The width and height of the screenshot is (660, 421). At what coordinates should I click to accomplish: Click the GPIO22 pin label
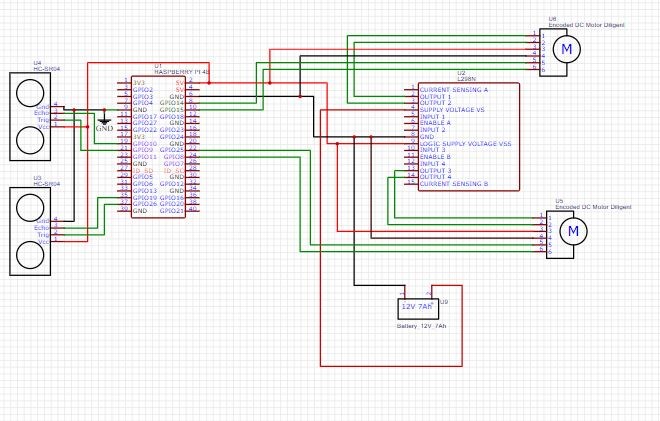tap(145, 130)
